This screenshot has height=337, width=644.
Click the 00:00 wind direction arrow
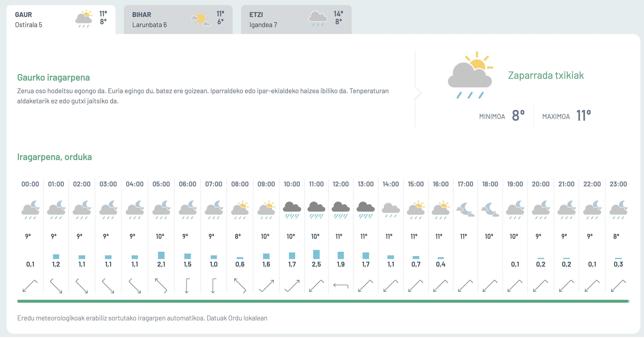coord(30,286)
